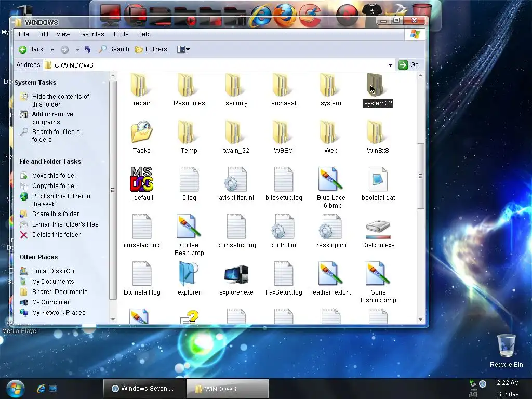Screen dimensions: 532x399
Task: Open the Favorites menu
Action: click(91, 34)
